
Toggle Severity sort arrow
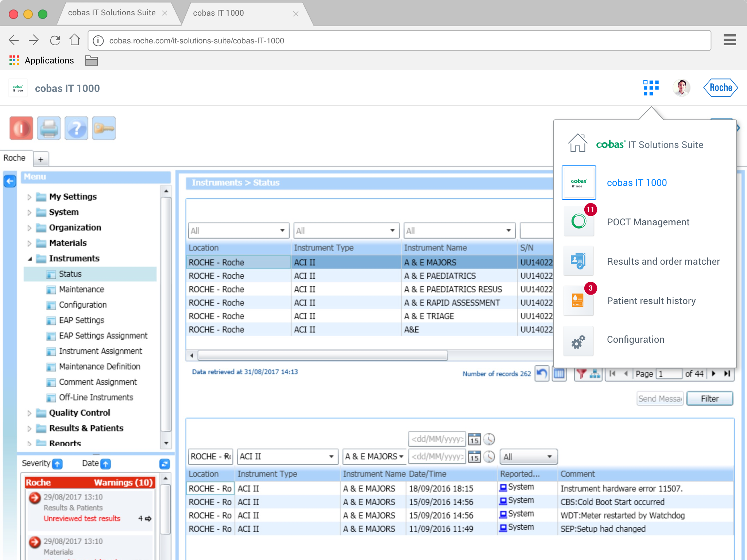(x=57, y=464)
